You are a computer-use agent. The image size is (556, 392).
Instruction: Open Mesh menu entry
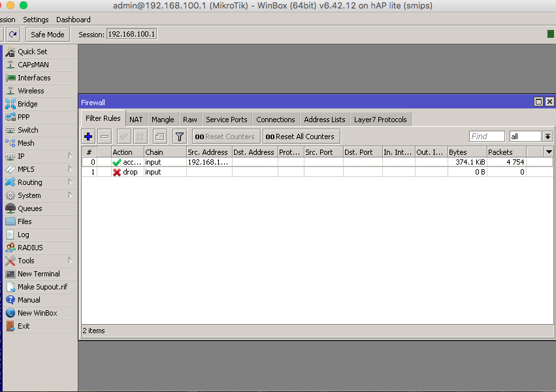click(41, 143)
